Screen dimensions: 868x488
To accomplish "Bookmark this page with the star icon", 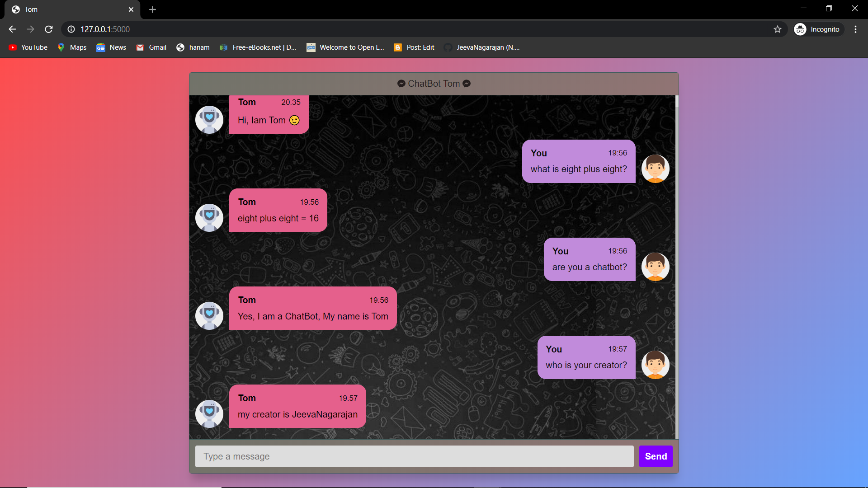I will point(777,29).
